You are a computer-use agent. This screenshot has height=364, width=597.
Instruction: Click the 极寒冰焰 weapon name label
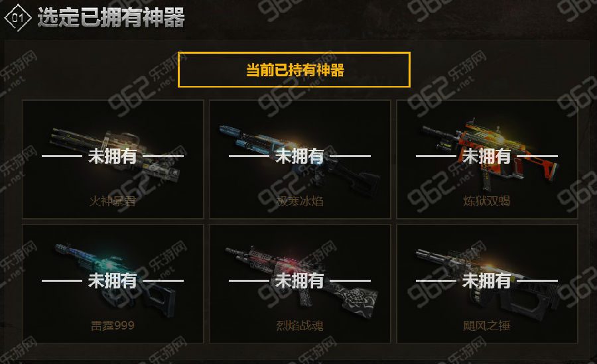pos(300,201)
